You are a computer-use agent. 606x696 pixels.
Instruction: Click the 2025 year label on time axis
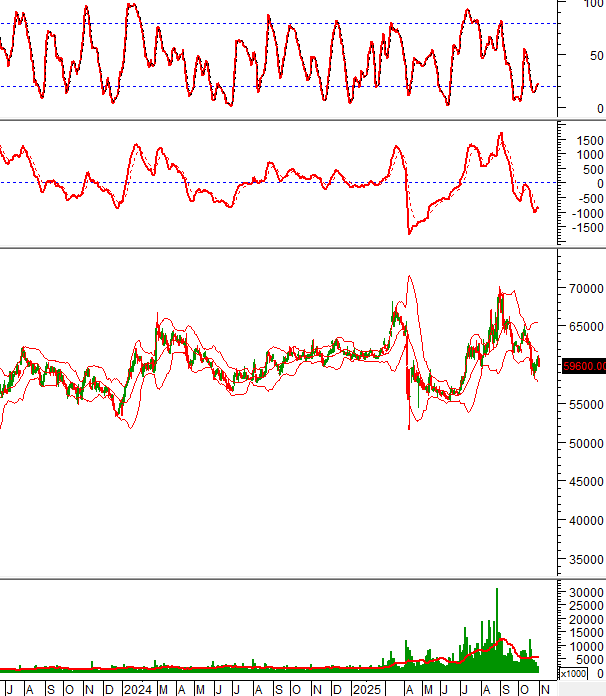point(366,690)
